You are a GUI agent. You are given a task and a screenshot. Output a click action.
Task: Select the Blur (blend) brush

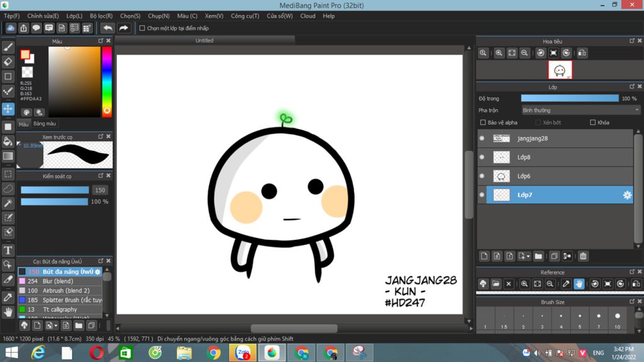click(x=60, y=281)
